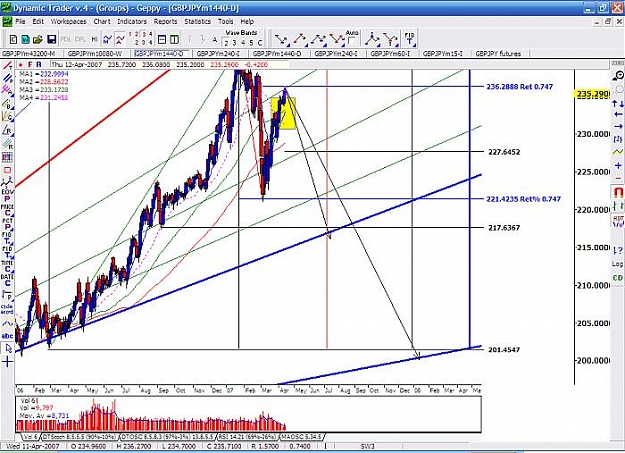This screenshot has height=453, width=625.
Task: Click the 227.6452 price level label
Action: point(504,152)
